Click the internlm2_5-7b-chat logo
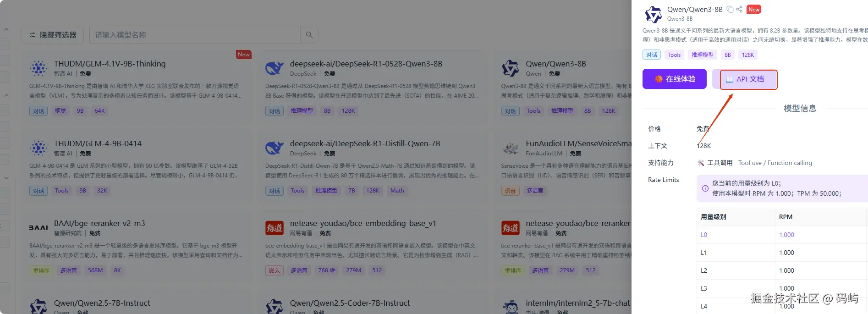Screen dimensions: 868x314 point(510,307)
